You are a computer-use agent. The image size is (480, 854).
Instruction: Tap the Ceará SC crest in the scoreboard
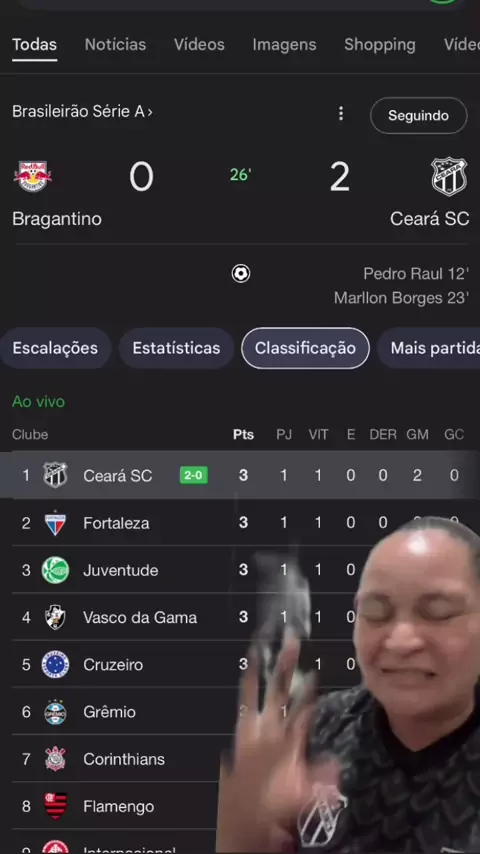[x=449, y=176]
